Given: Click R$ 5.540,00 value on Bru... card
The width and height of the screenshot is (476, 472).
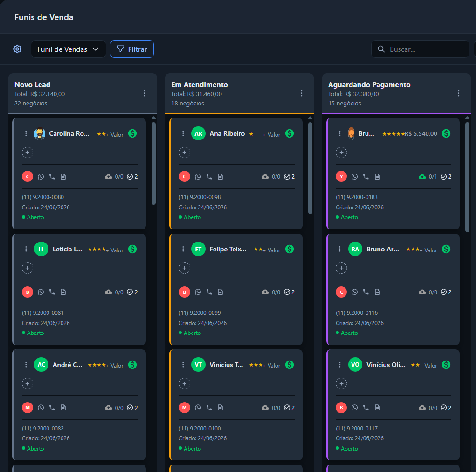Looking at the screenshot, I should coord(421,134).
